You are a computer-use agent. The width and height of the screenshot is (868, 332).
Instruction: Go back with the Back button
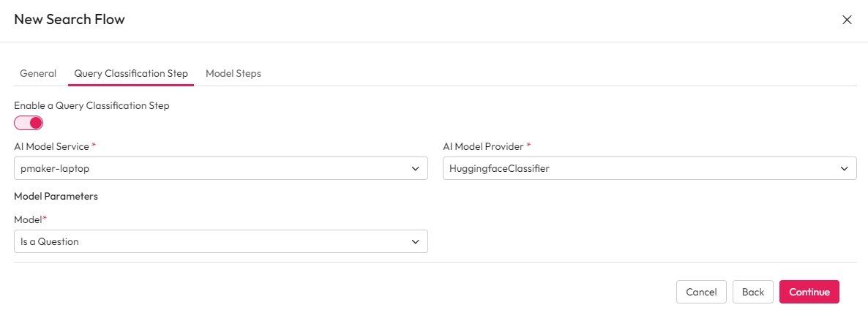tap(752, 292)
